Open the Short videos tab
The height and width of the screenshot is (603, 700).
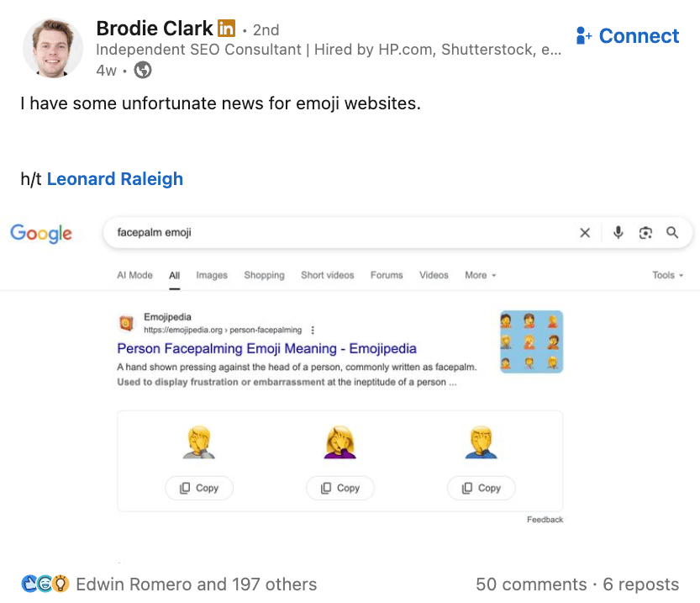pos(327,275)
